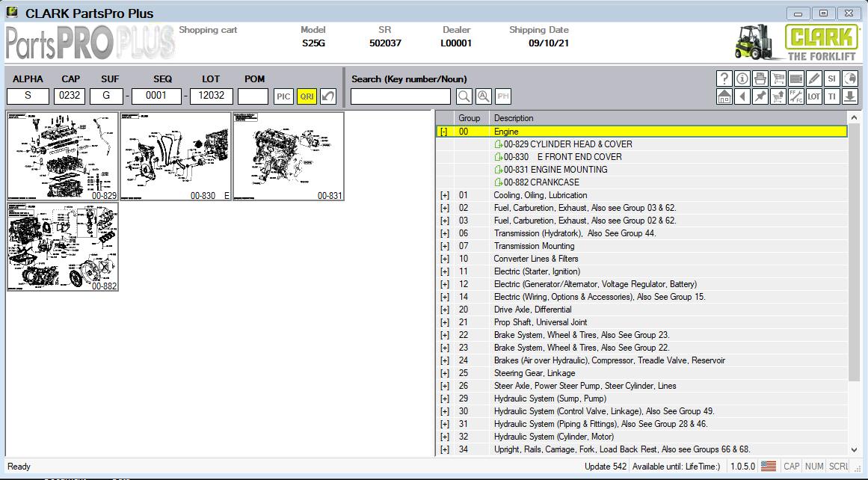868x480 pixels.
Task: Toggle the yellow QRI button
Action: pos(307,96)
